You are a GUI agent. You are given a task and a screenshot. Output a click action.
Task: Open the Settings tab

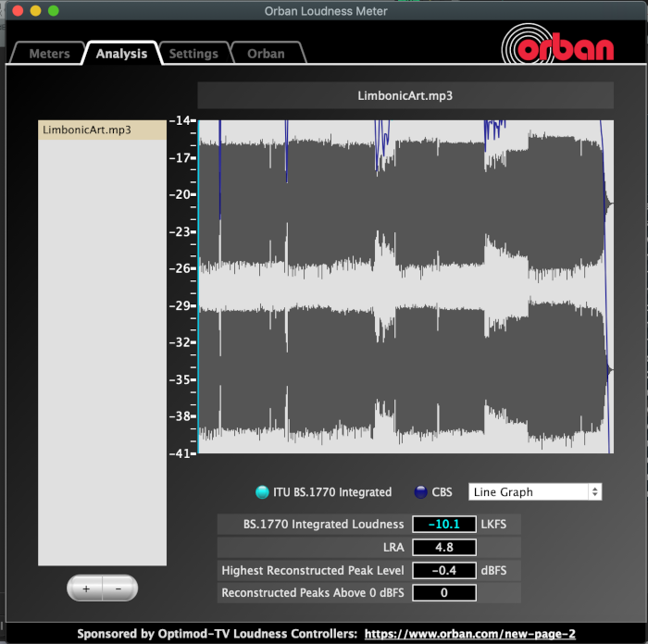click(x=193, y=54)
